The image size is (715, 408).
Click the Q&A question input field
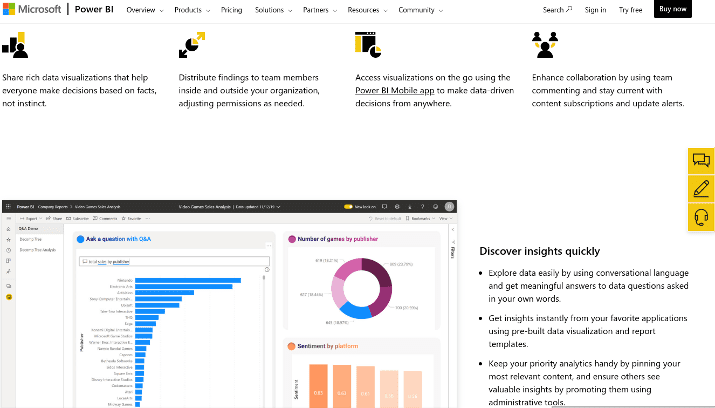tap(174, 261)
